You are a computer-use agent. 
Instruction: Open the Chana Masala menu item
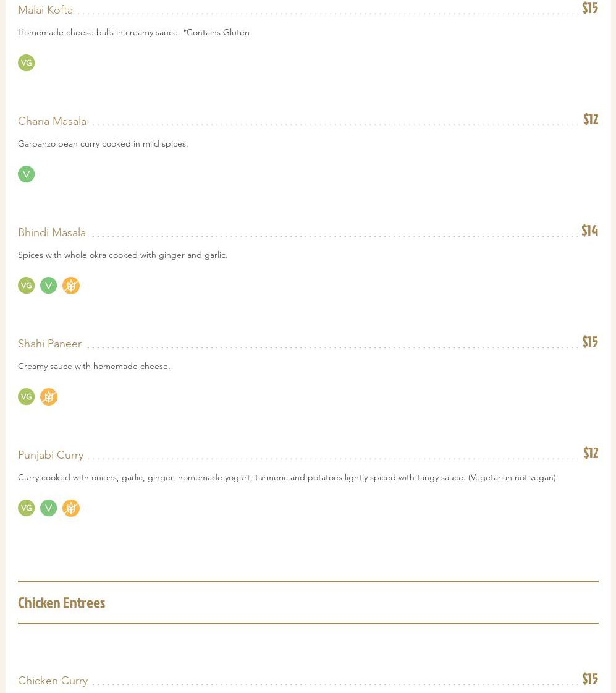click(x=52, y=121)
